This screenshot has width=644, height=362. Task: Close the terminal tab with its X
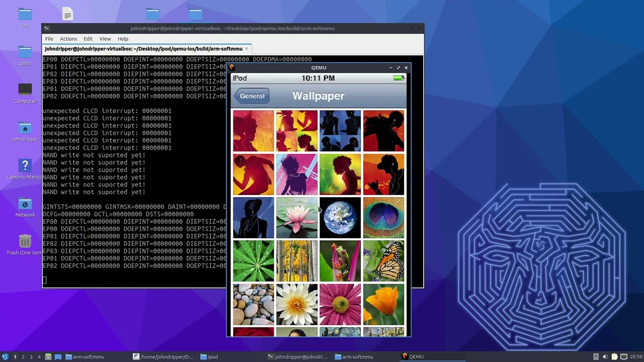coord(247,49)
